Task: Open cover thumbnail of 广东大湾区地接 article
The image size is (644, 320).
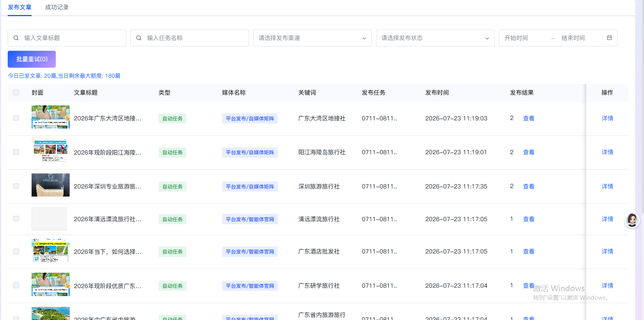Action: point(50,117)
